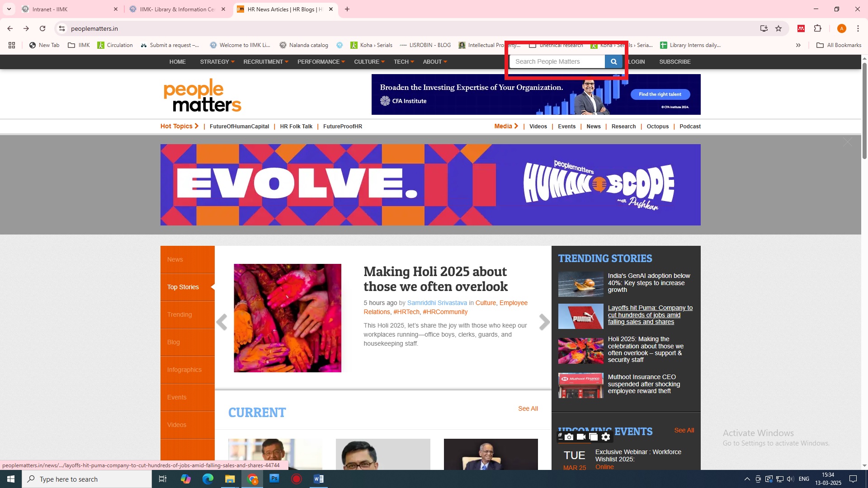This screenshot has width=868, height=488.
Task: Show next story with right carousel arrow
Action: coord(544,322)
